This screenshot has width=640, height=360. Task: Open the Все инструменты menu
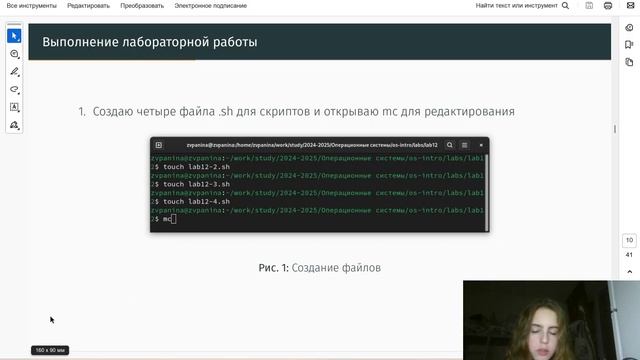(x=31, y=6)
